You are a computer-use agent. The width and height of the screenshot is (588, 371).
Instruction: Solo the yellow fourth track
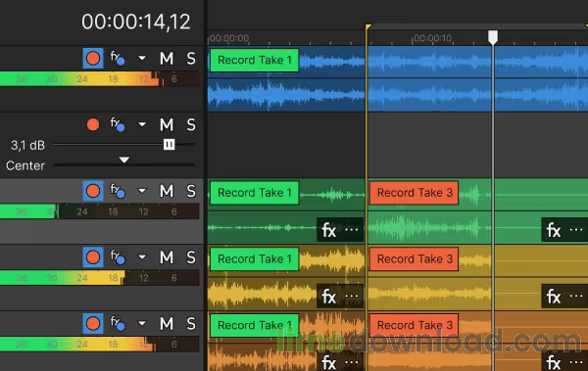pos(191,257)
